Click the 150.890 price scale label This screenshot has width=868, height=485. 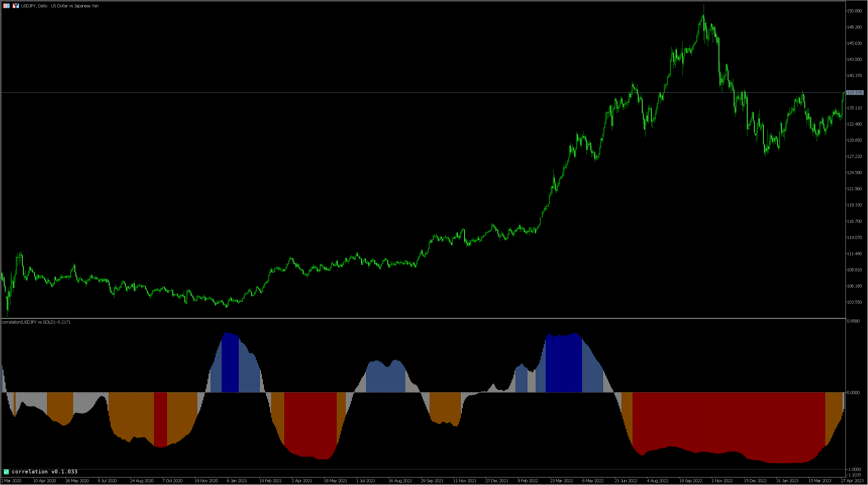[854, 11]
